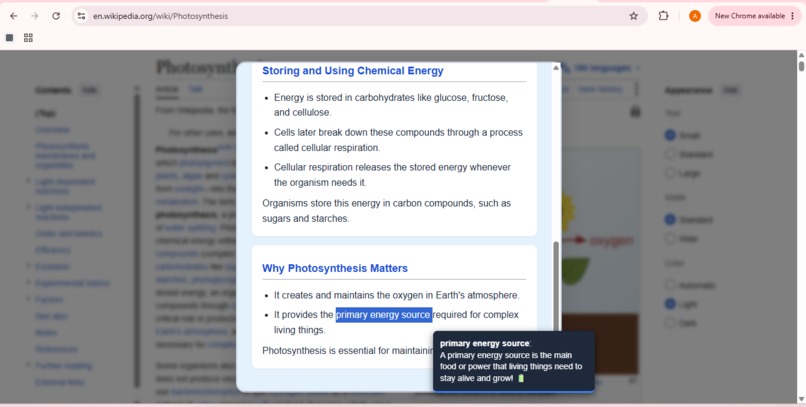Open Wikipedia page tools vertical dots
This screenshot has width=806, height=407.
coord(636,89)
